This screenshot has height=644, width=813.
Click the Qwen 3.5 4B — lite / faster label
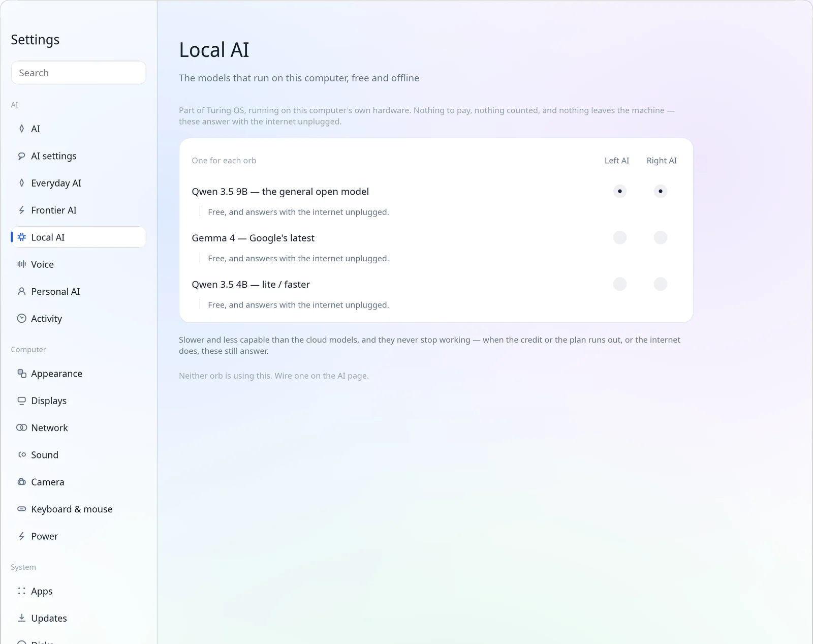click(251, 284)
